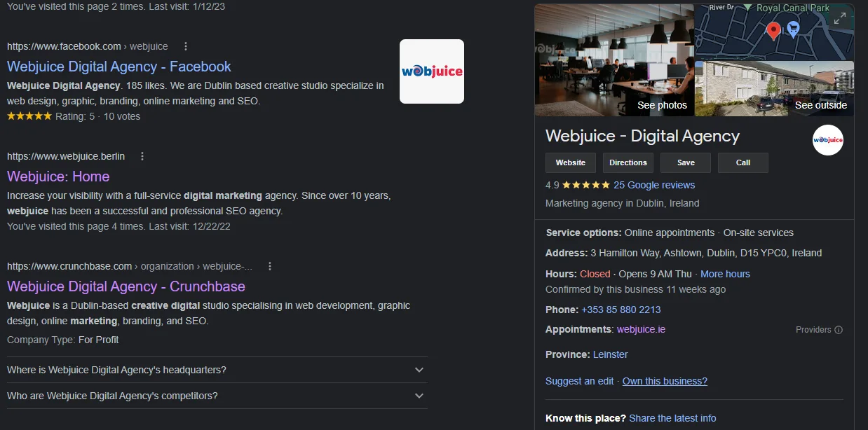Click the info icon next to Providers
The image size is (868, 430).
[839, 330]
